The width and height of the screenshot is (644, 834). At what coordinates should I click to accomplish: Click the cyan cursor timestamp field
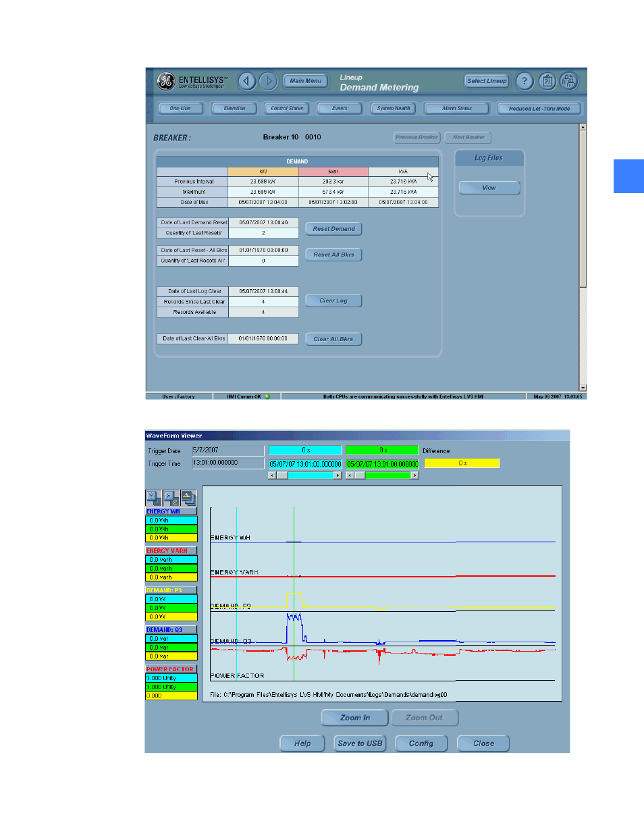tap(306, 465)
